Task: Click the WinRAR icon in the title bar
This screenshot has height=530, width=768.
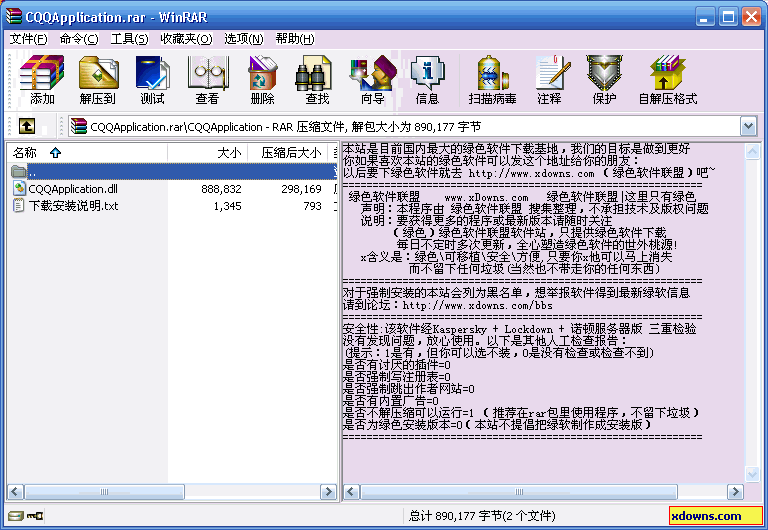Action: [14, 17]
